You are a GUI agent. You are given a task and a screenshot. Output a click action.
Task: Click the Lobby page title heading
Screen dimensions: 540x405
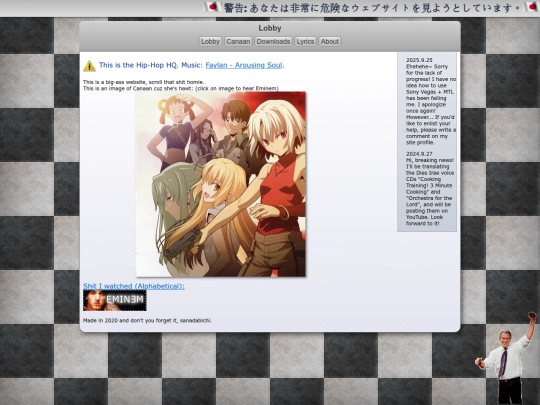click(270, 28)
